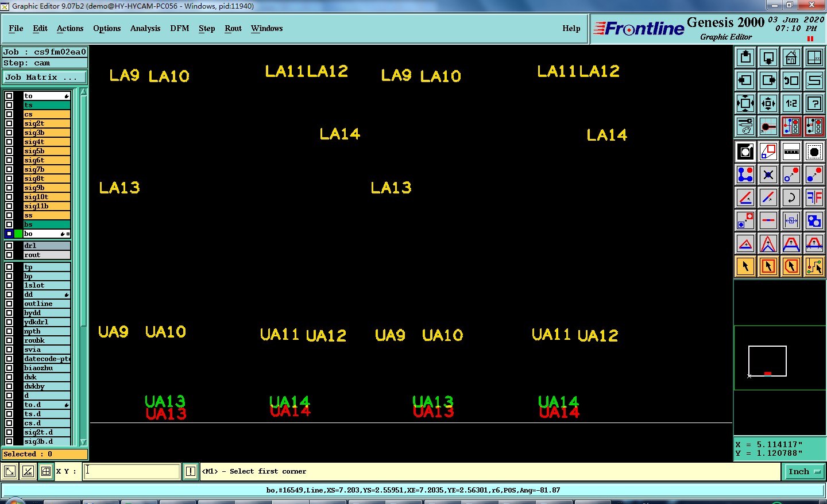Click the home view icon
Image resolution: width=827 pixels, height=504 pixels.
(791, 57)
